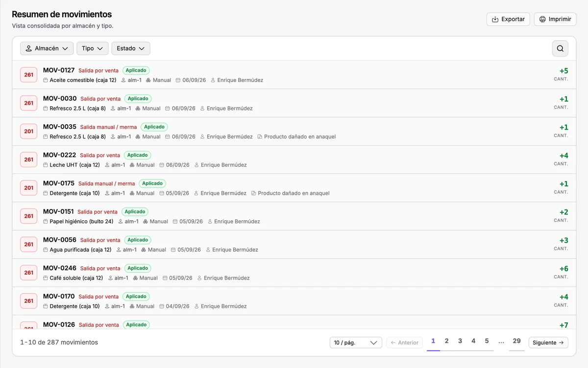
Task: Click 'Producto dañado en anaquel' note on MOV-0175
Action: click(294, 193)
